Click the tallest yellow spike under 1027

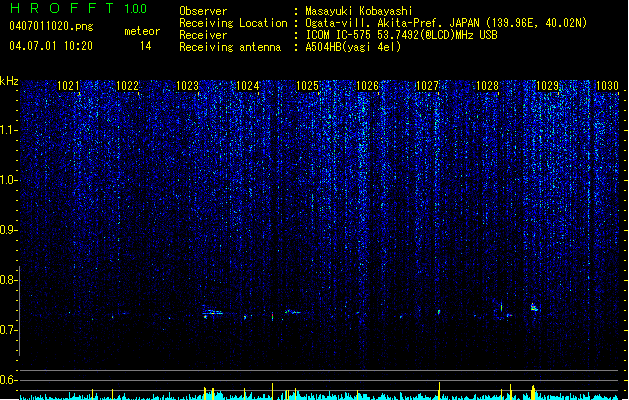coord(439,389)
